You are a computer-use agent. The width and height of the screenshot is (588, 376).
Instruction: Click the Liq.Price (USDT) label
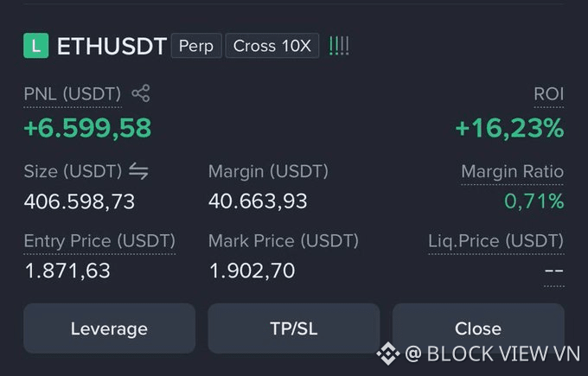495,241
